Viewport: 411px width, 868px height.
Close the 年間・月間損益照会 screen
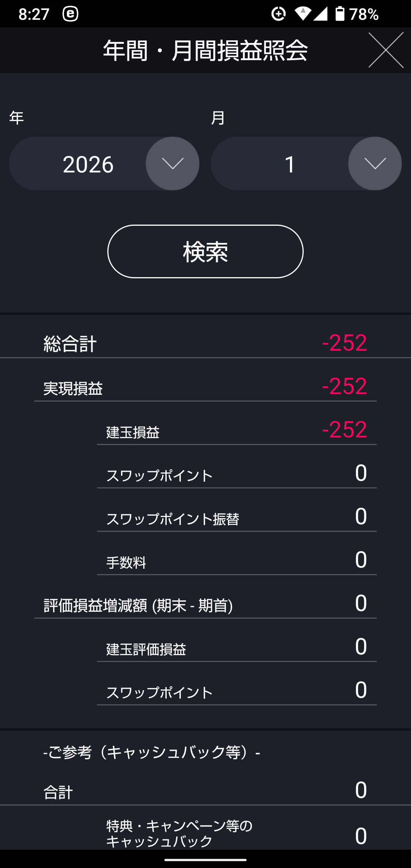[x=386, y=50]
